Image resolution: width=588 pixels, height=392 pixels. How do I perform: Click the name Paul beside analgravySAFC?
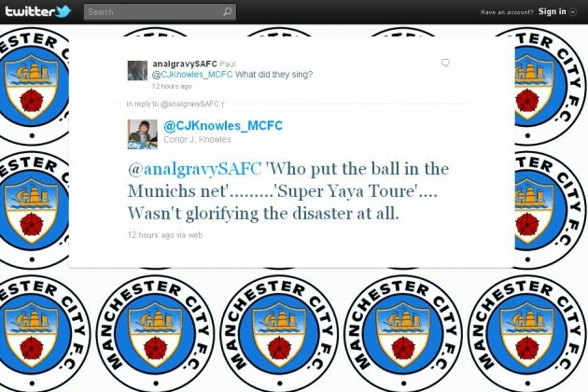pyautogui.click(x=228, y=64)
